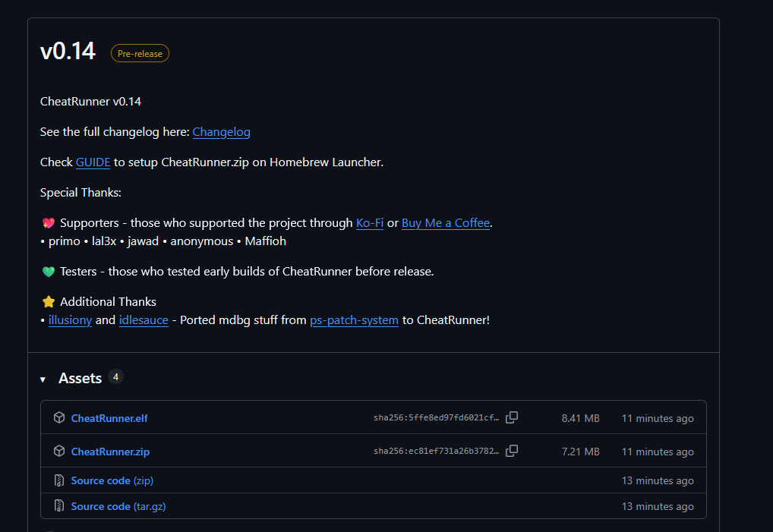
Task: Visit the Ko-Fi support link
Action: click(x=370, y=223)
